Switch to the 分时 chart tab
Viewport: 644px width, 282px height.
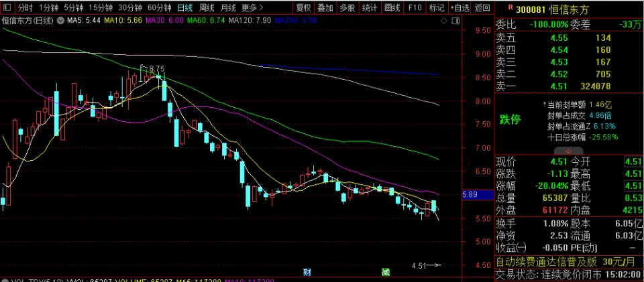[x=25, y=8]
